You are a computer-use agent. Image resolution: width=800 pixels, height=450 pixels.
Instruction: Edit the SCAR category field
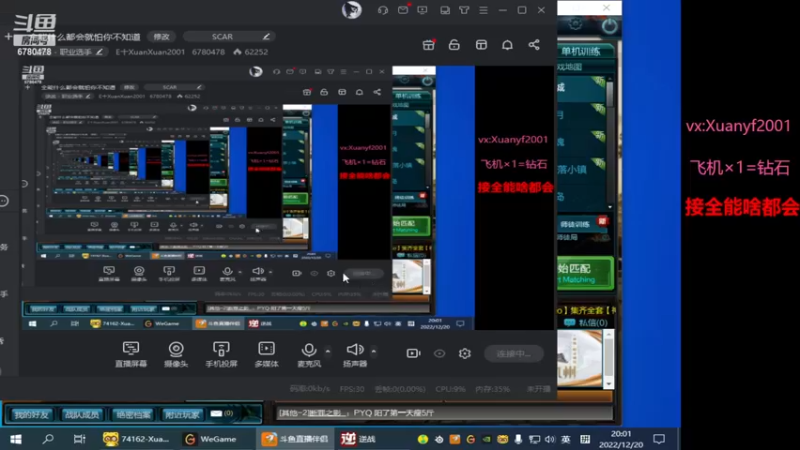(x=229, y=37)
